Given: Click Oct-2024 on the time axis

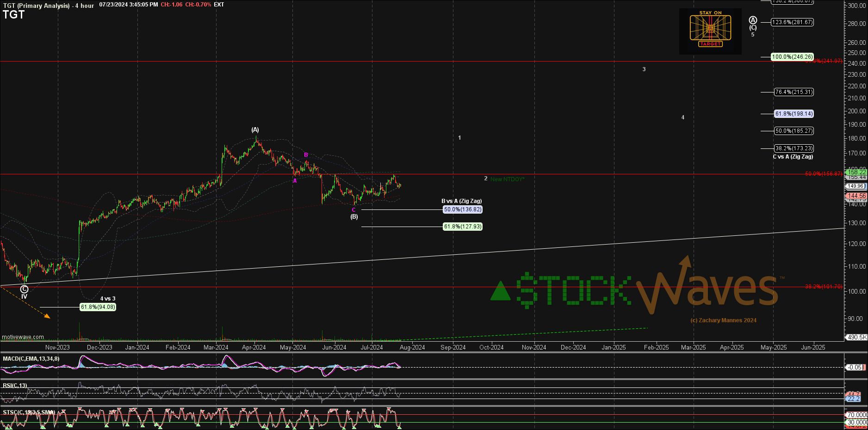Looking at the screenshot, I should coord(491,347).
